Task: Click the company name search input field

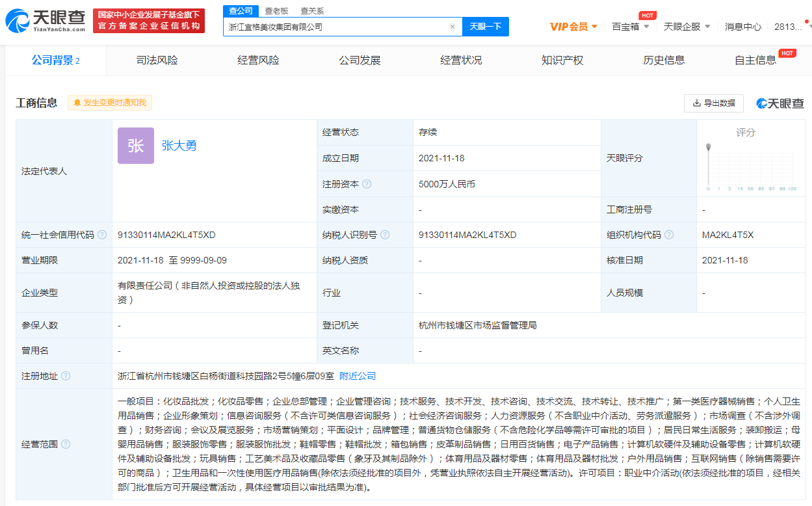Action: tap(335, 27)
